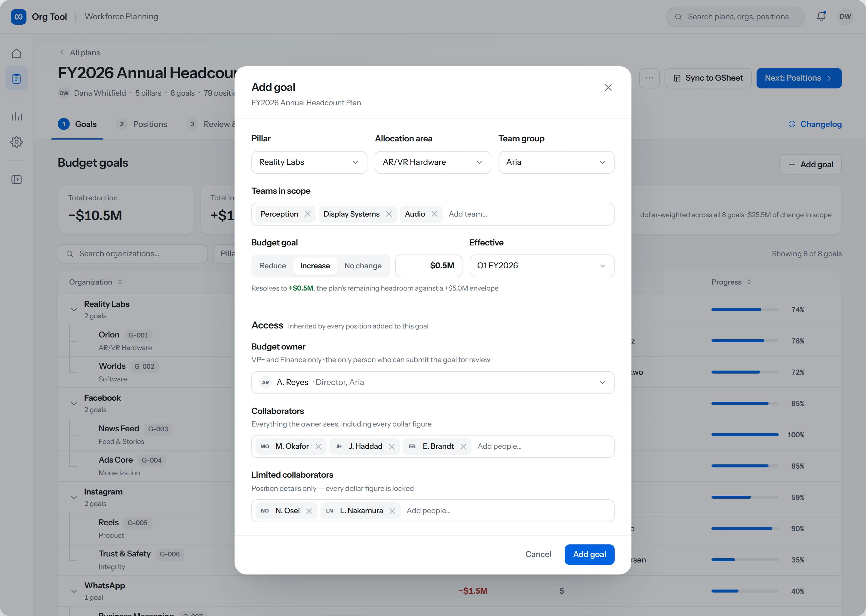
Task: Remove collaborator J. Haddad
Action: [x=392, y=447]
